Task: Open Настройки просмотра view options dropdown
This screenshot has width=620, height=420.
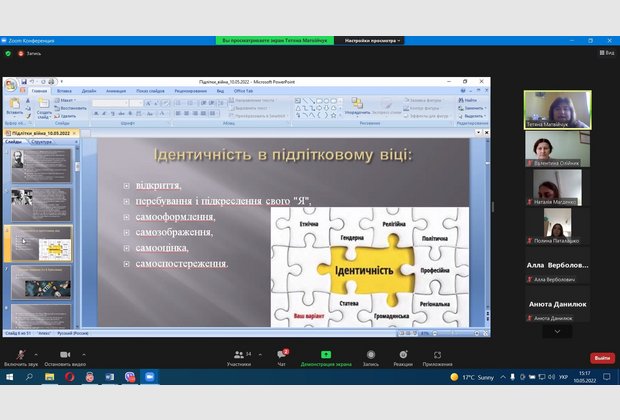Action: click(372, 41)
